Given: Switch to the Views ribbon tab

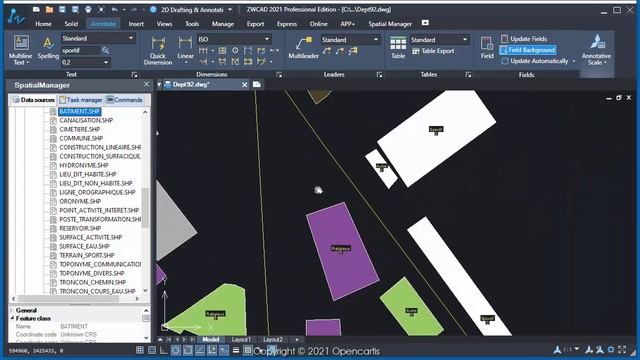Looking at the screenshot, I should [164, 24].
